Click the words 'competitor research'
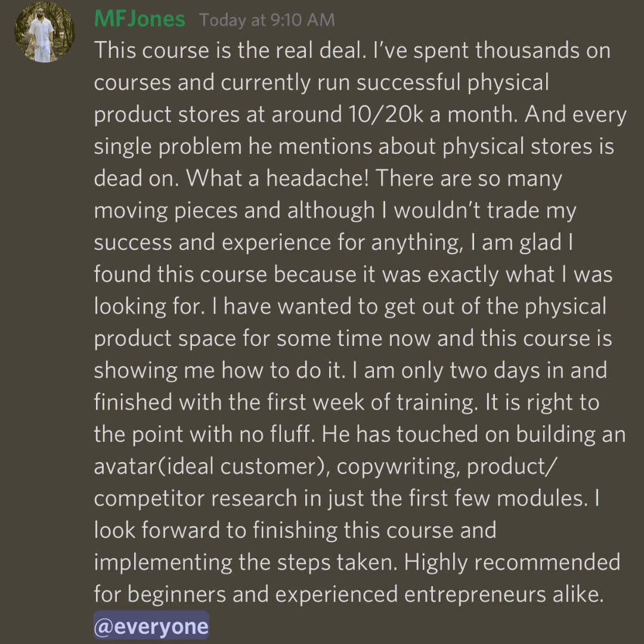 pos(196,499)
